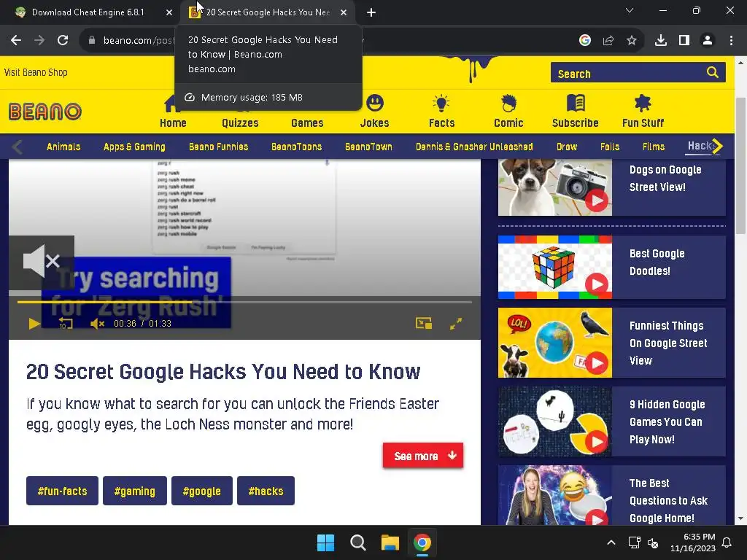Open the Quizzes nav link
The height and width of the screenshot is (560, 747).
pyautogui.click(x=240, y=122)
